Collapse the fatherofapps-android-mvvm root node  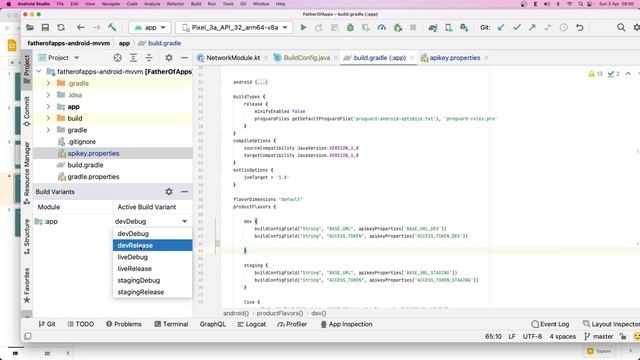[x=39, y=71]
